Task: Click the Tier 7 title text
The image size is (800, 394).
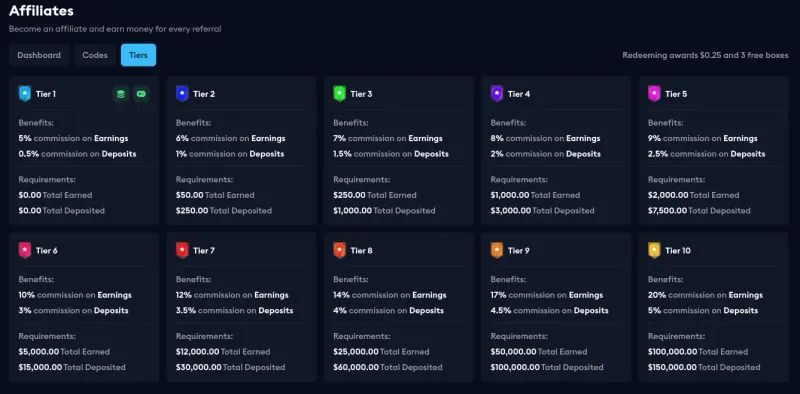Action: click(204, 251)
